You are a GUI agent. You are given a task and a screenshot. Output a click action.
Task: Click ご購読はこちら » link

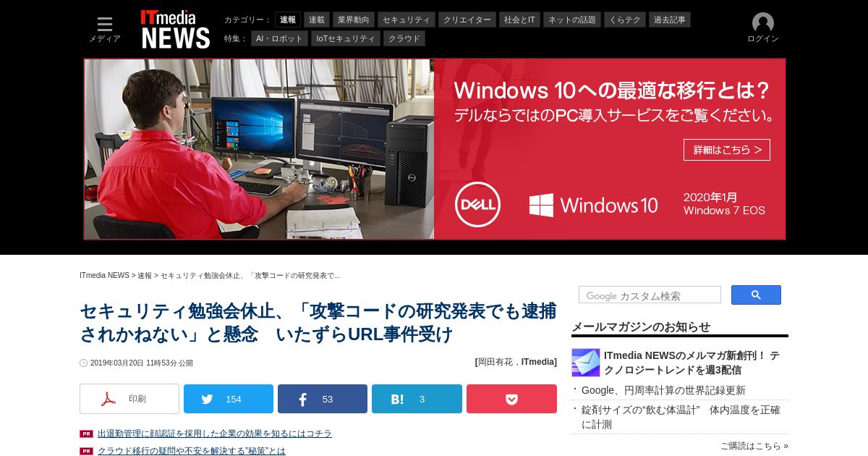tap(754, 446)
